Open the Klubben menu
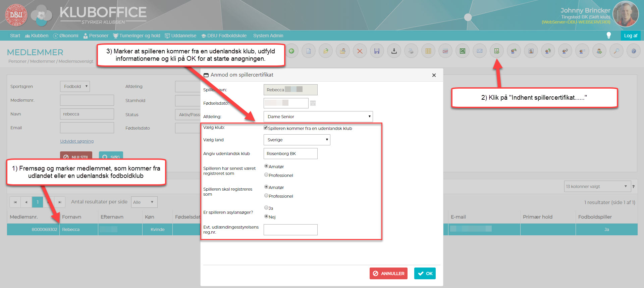Image resolution: width=644 pixels, height=288 pixels. (x=37, y=36)
